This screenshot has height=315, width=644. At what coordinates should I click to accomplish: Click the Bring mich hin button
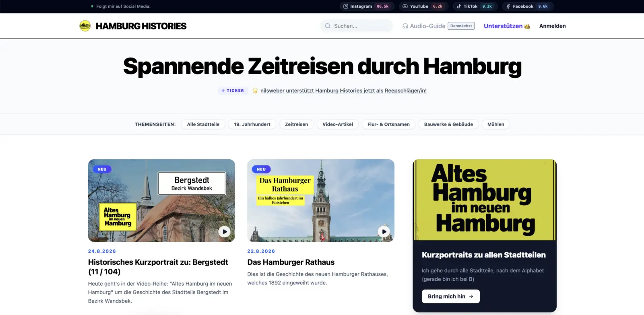point(451,296)
